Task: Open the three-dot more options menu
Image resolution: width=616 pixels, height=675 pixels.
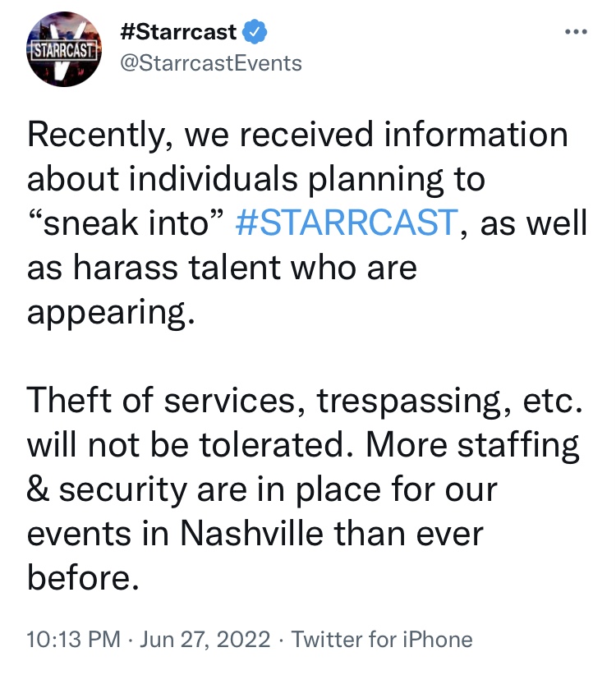Action: tap(577, 32)
